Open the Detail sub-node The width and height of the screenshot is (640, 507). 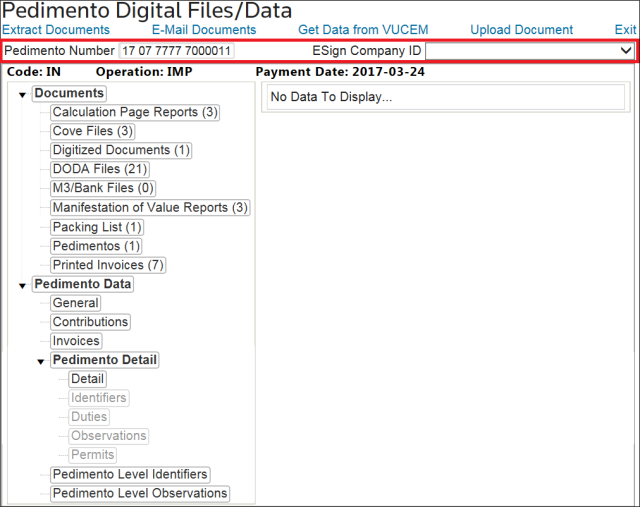tap(87, 379)
